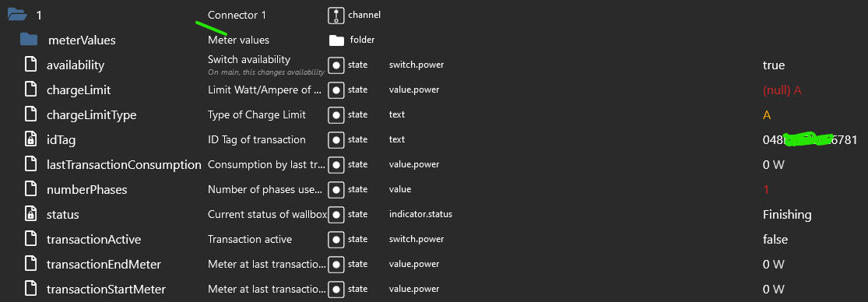
Task: Click the locked file icon beside status
Action: click(x=31, y=214)
